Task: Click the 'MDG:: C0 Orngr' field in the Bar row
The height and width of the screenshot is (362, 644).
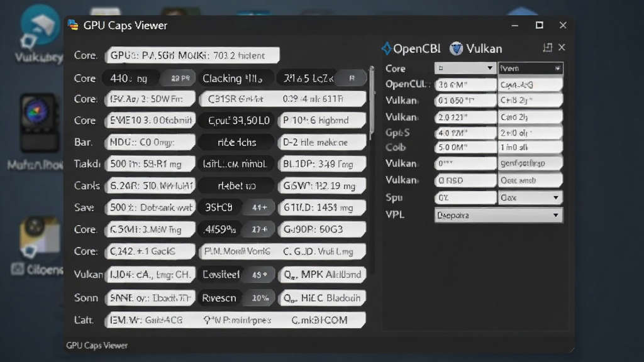Action: tap(150, 143)
